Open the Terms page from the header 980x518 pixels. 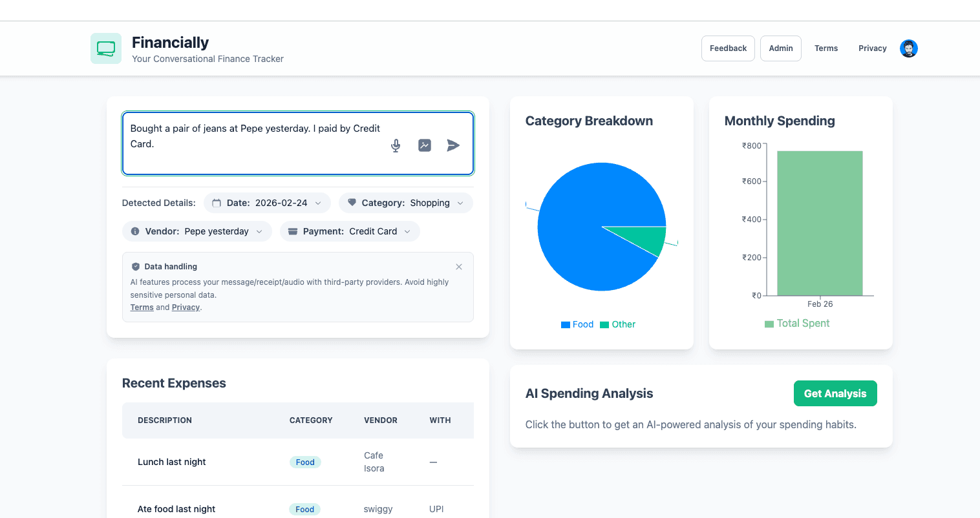click(826, 48)
